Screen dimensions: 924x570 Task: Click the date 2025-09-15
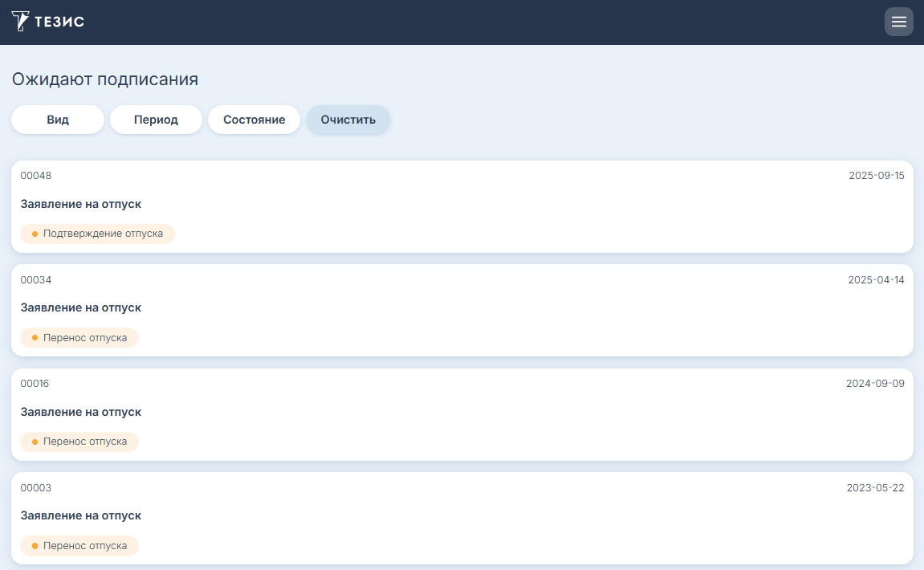point(876,176)
